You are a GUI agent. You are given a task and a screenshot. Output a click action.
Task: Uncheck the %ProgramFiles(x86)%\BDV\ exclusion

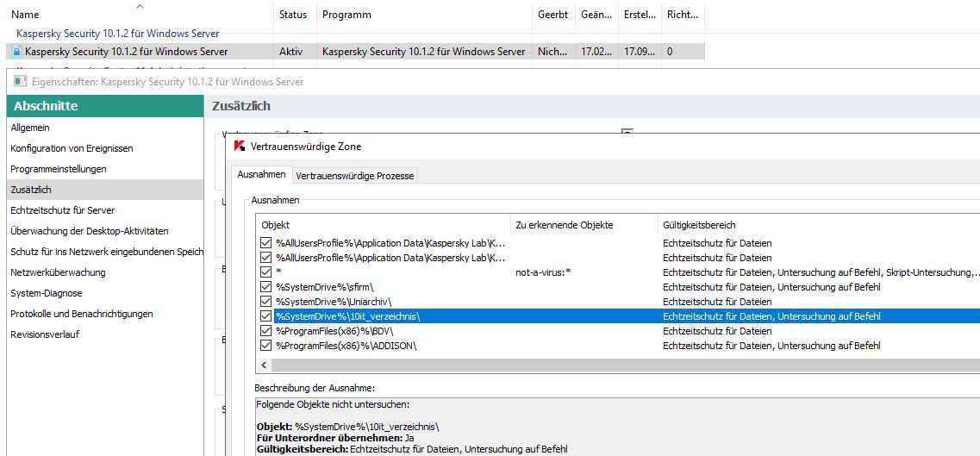click(x=265, y=331)
